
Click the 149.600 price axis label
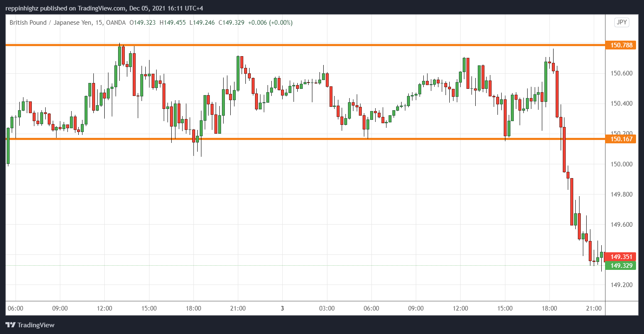click(621, 224)
